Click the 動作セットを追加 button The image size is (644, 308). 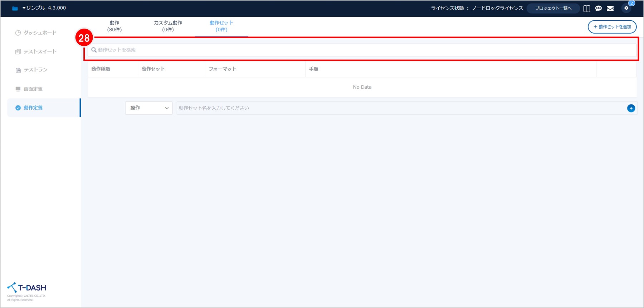coord(612,27)
